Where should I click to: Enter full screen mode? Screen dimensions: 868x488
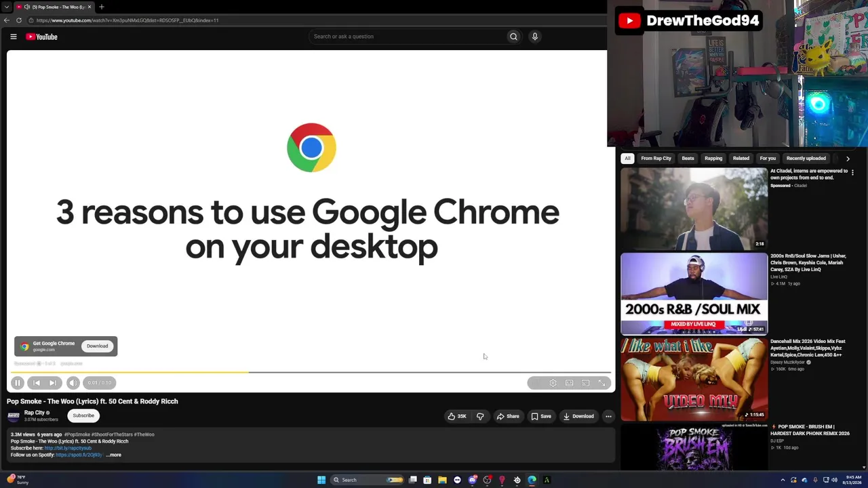pos(601,383)
